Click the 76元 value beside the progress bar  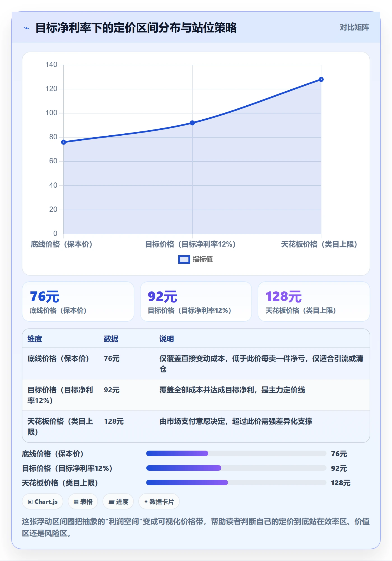point(339,454)
